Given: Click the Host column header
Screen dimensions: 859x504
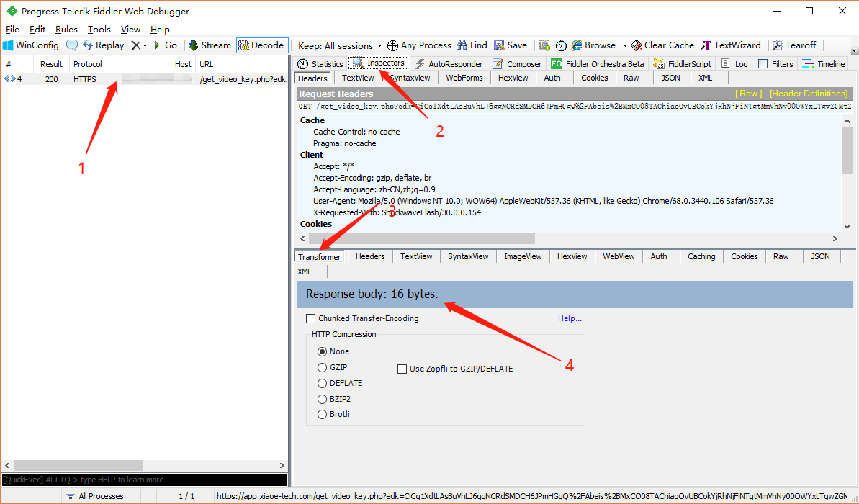Looking at the screenshot, I should coord(153,64).
